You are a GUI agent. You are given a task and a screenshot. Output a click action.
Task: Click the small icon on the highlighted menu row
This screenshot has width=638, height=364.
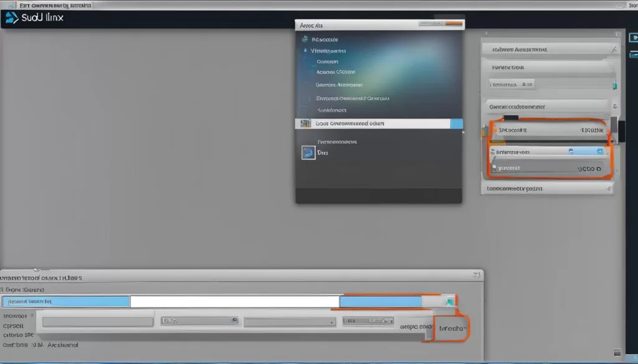(305, 124)
